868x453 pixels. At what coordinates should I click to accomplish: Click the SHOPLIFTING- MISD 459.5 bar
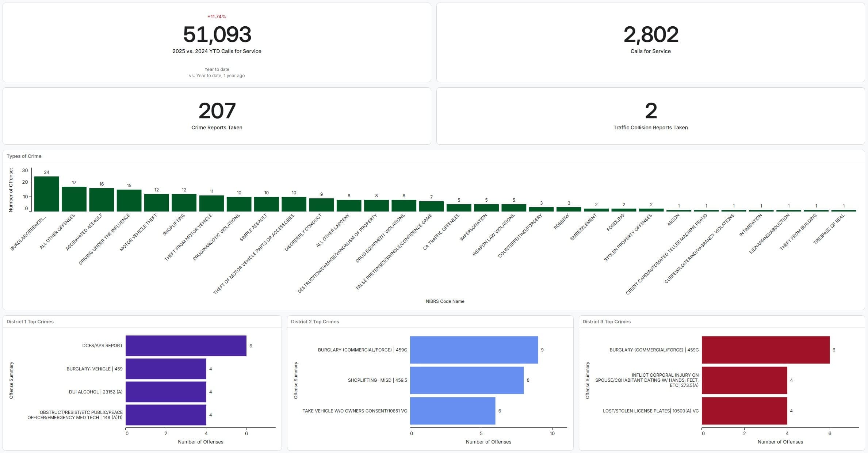[467, 380]
